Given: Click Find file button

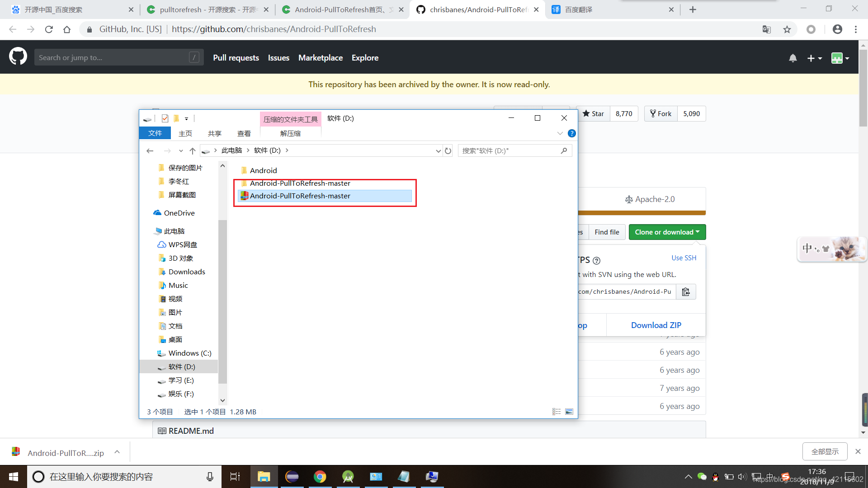Looking at the screenshot, I should (607, 232).
